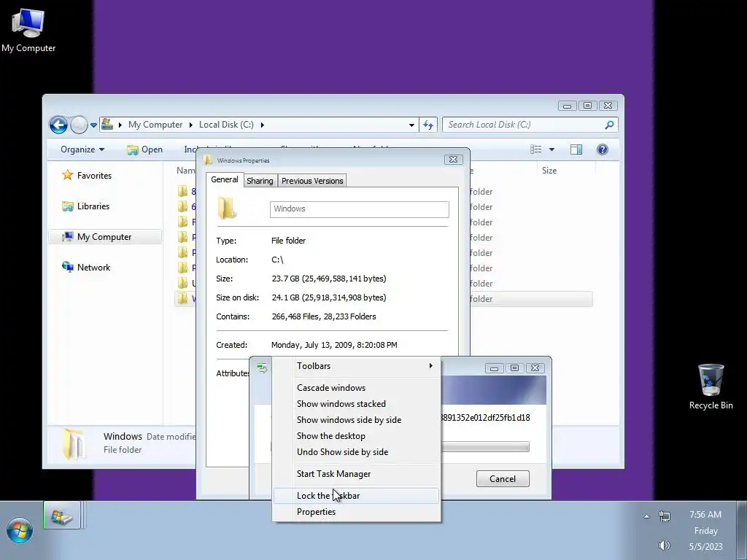The width and height of the screenshot is (747, 560).
Task: Choose Show windows stacked
Action: 356,404
